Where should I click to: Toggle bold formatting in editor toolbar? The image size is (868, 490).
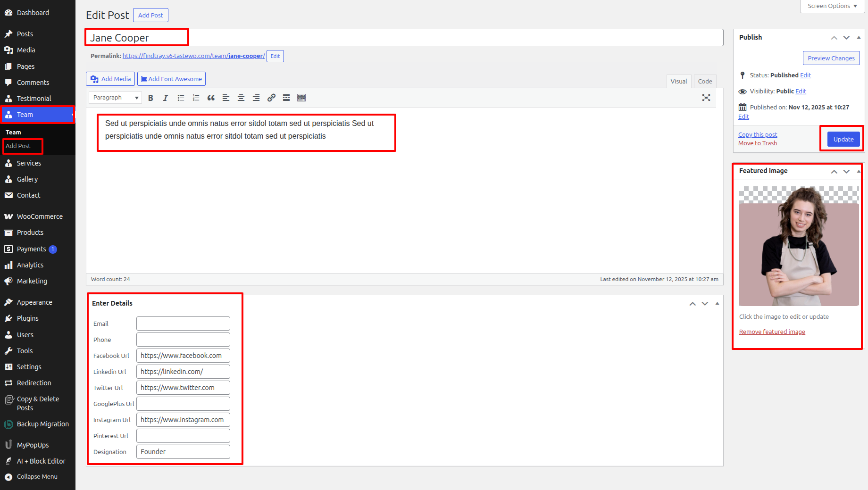150,98
